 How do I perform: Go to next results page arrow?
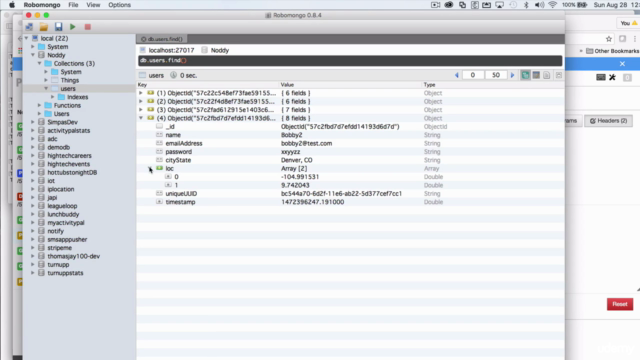coord(512,75)
